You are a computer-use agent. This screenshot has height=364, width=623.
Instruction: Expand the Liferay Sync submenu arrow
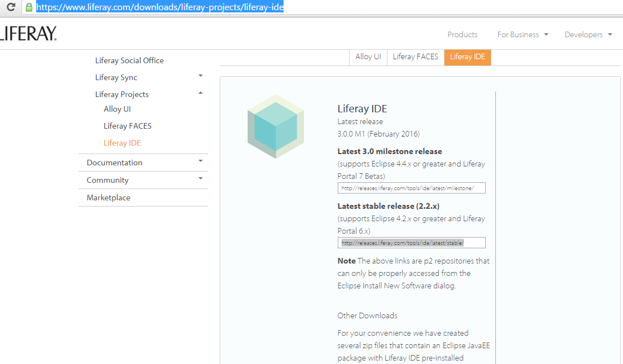[x=201, y=76]
